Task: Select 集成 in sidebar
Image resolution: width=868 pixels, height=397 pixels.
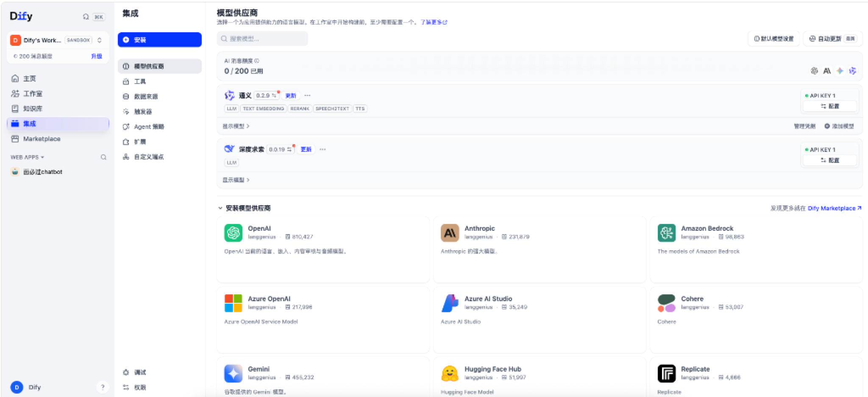Action: tap(58, 123)
